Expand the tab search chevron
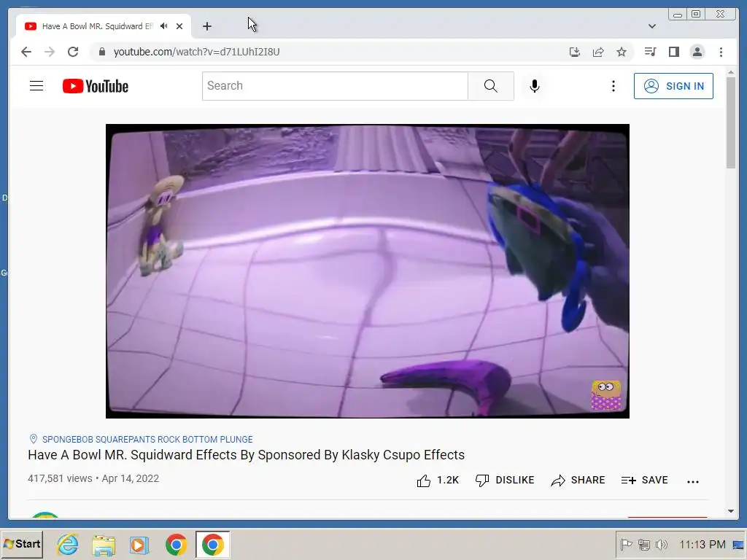 pos(652,26)
